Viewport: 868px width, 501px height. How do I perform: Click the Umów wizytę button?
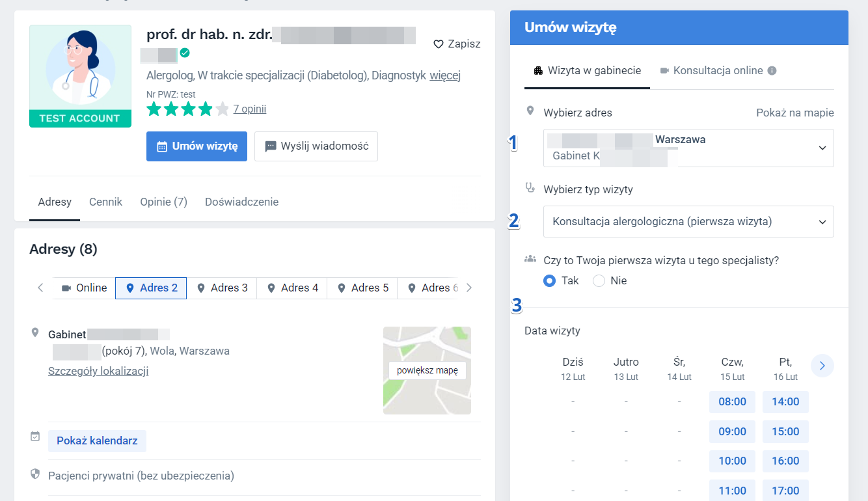click(x=197, y=146)
